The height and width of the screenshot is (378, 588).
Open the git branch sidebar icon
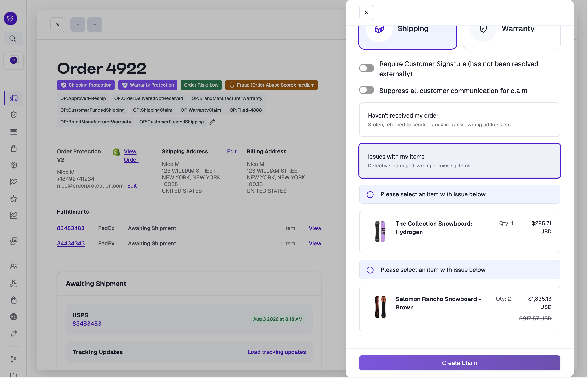pyautogui.click(x=13, y=359)
